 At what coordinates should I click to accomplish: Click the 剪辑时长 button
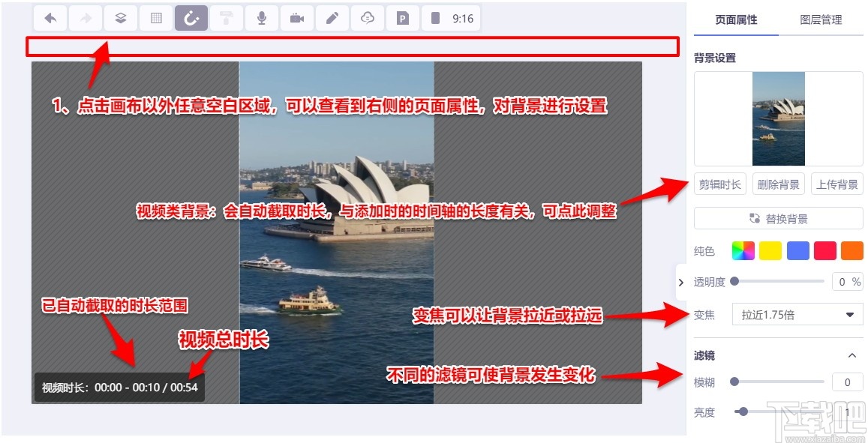tap(719, 183)
